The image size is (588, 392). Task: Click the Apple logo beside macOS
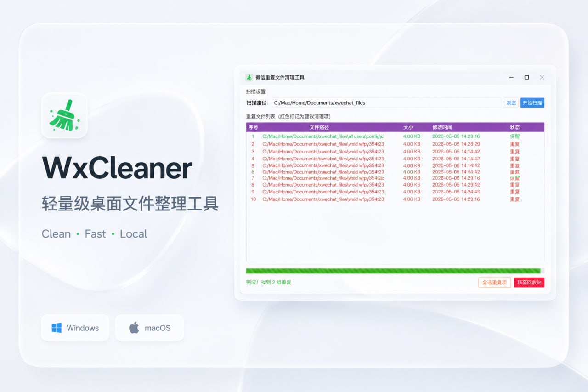[134, 328]
